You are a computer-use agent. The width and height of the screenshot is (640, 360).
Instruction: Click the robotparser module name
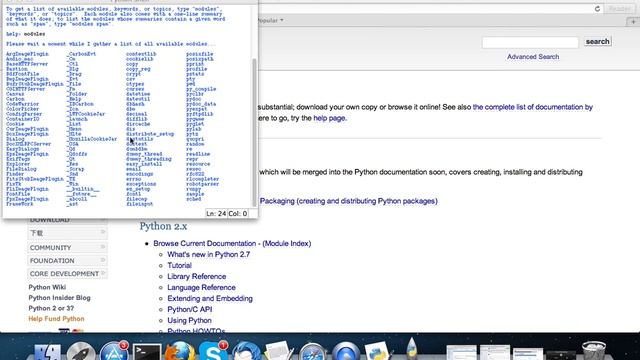point(202,184)
